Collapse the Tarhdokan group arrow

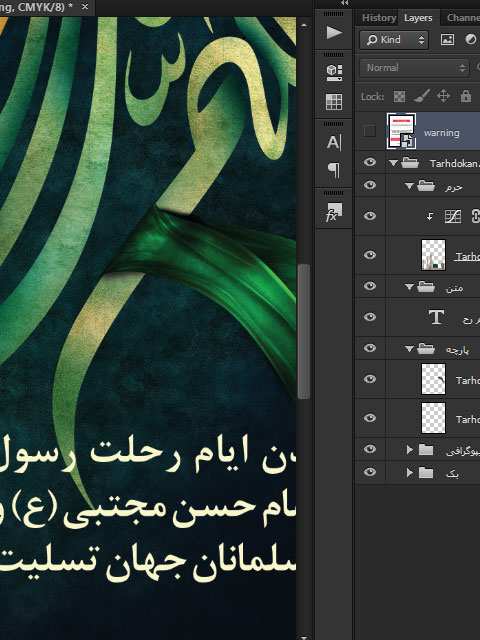coord(393,163)
